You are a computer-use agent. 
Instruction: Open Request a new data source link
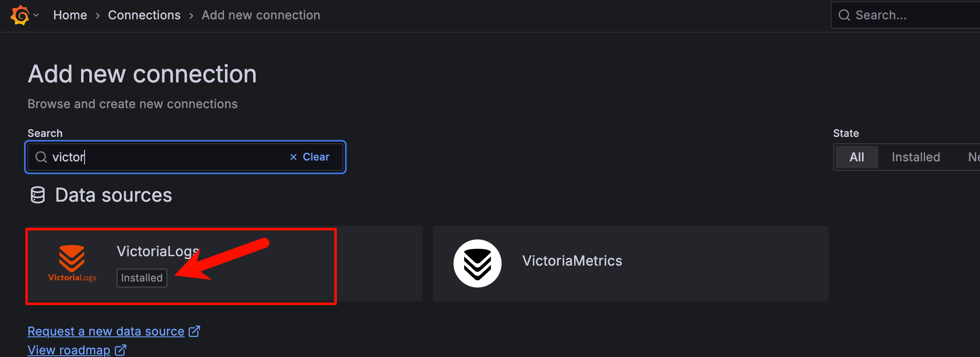(x=106, y=331)
